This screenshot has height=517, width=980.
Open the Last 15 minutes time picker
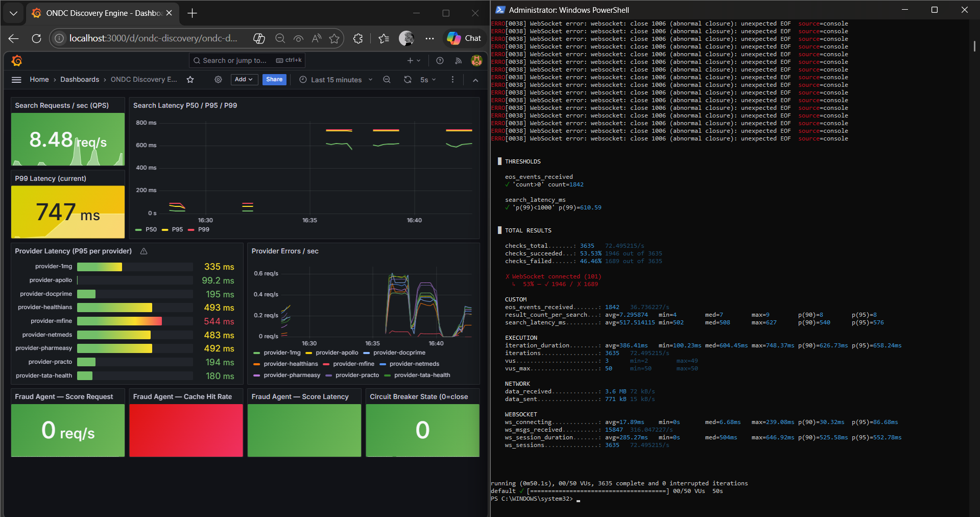pyautogui.click(x=336, y=80)
